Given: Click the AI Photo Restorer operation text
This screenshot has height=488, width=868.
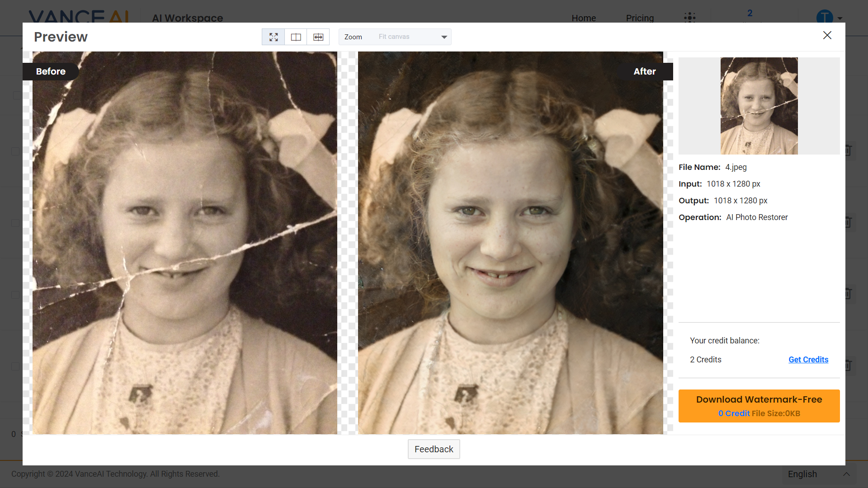Looking at the screenshot, I should [757, 217].
